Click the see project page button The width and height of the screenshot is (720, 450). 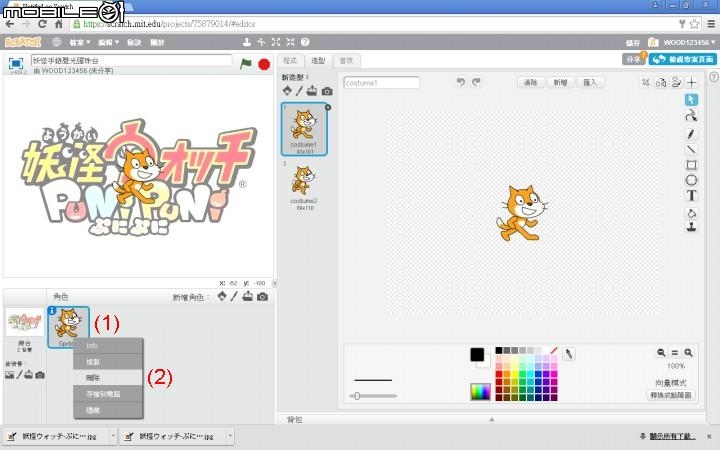(682, 59)
